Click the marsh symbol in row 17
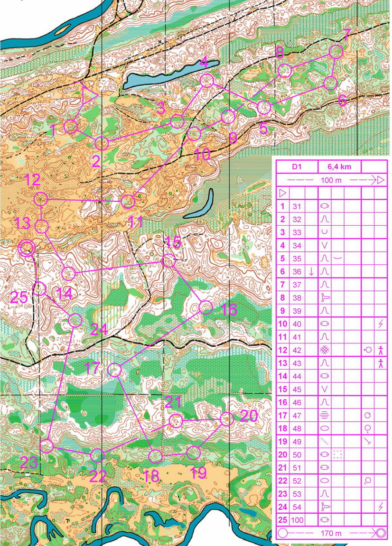 point(325,416)
